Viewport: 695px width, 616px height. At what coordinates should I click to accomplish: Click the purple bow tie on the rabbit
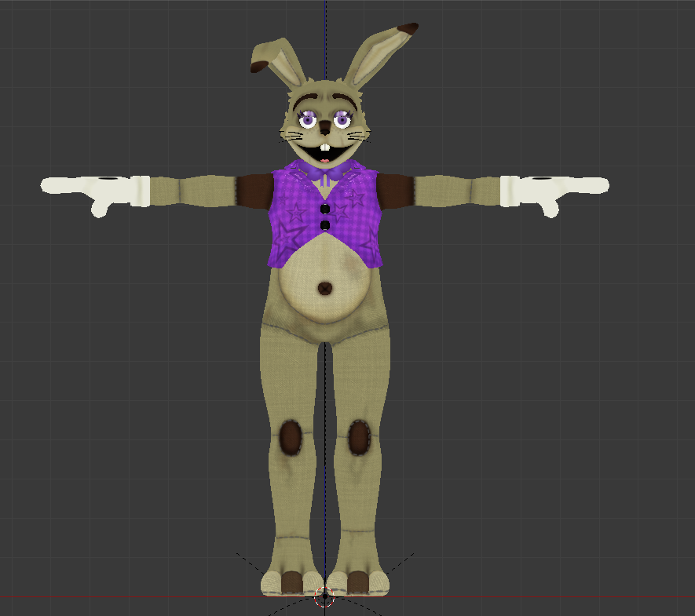pos(325,172)
